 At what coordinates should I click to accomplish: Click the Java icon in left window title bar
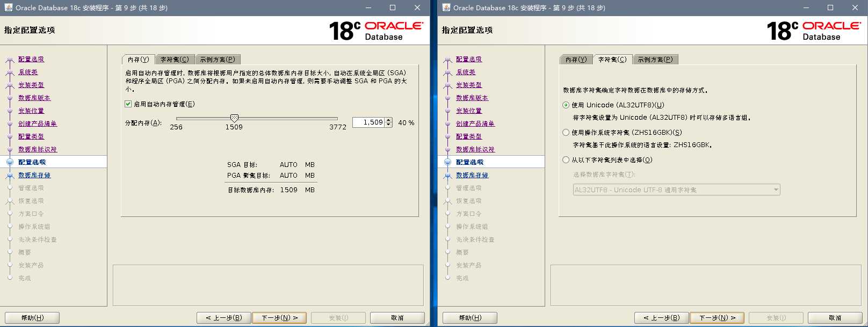[8, 8]
